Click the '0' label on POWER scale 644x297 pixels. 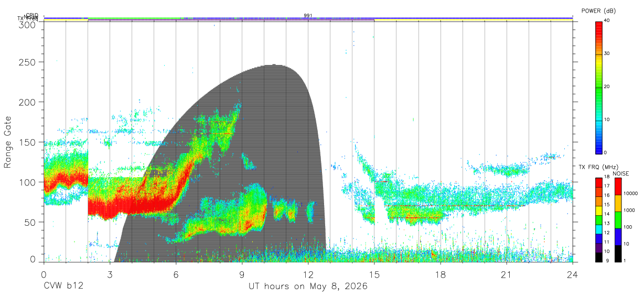tap(606, 152)
